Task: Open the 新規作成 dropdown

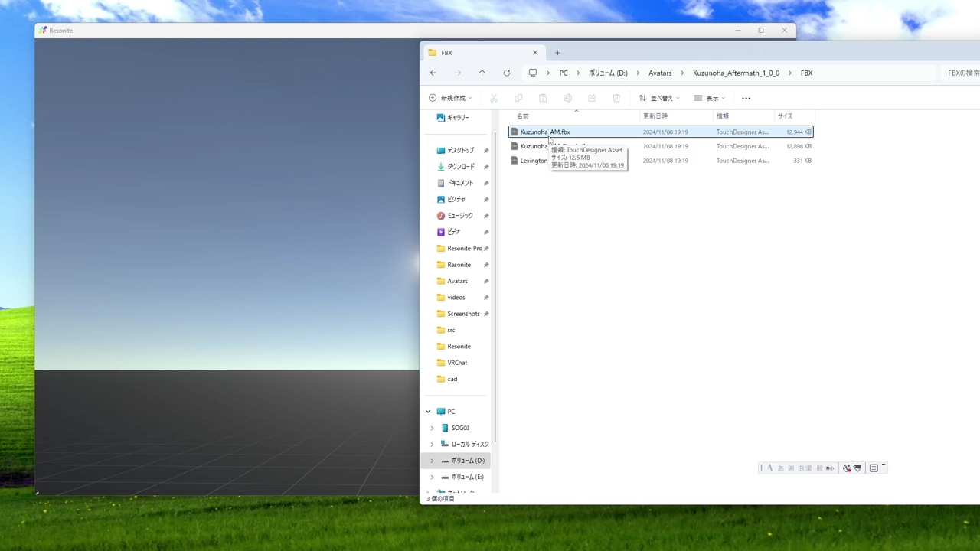Action: tap(450, 98)
